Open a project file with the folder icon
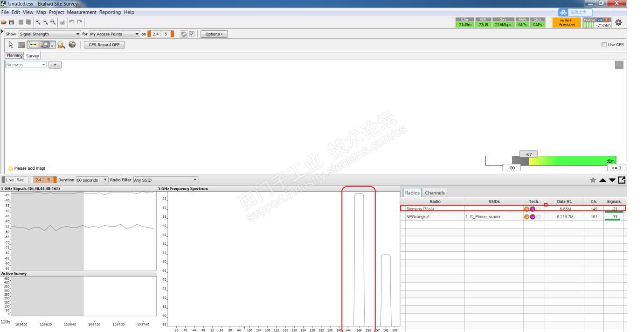Image resolution: width=644 pixels, height=332 pixels. 4,22
